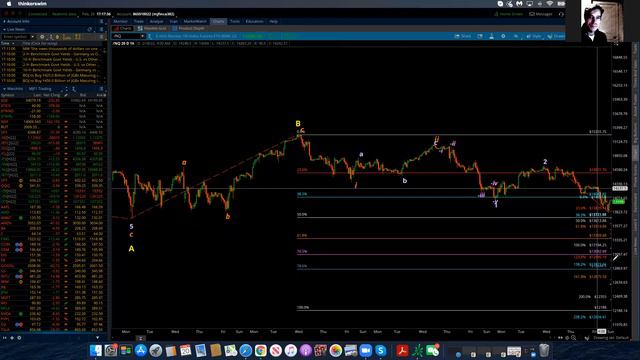Open Account Info gadget menu icon

pos(102,21)
